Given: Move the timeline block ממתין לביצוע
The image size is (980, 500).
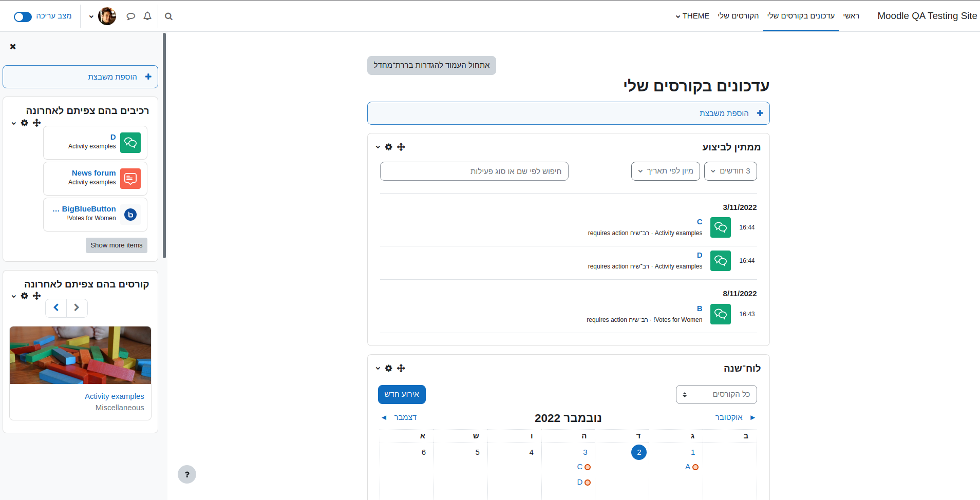Looking at the screenshot, I should 401,147.
